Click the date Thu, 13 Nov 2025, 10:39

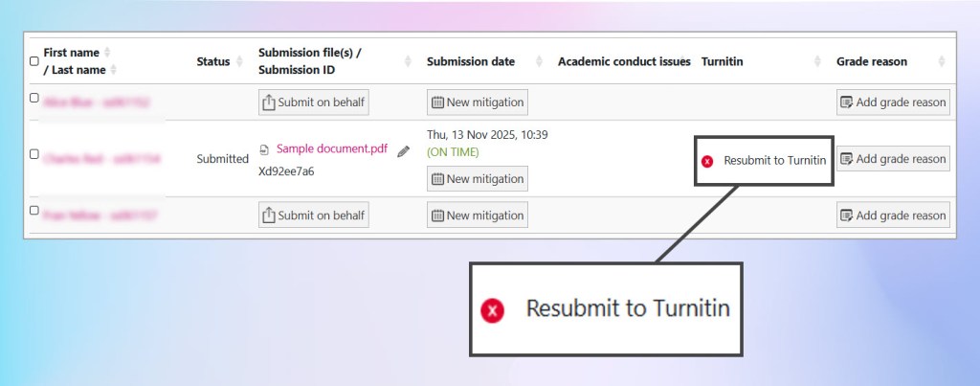click(x=487, y=134)
